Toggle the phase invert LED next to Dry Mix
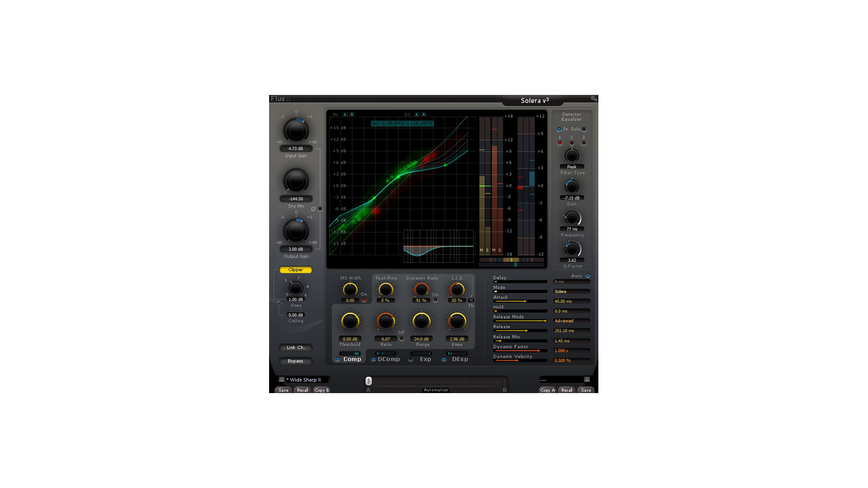Image resolution: width=868 pixels, height=488 pixels. (x=320, y=209)
